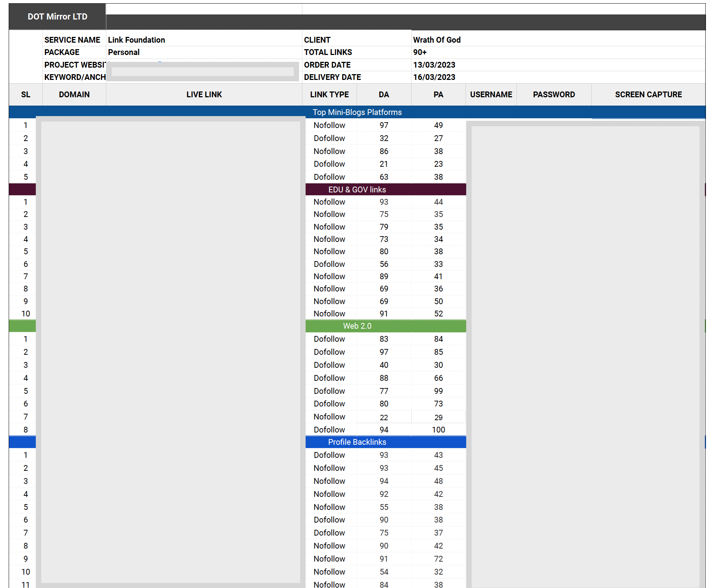Click DA value 97 in Mini-Blogs row 1

384,125
